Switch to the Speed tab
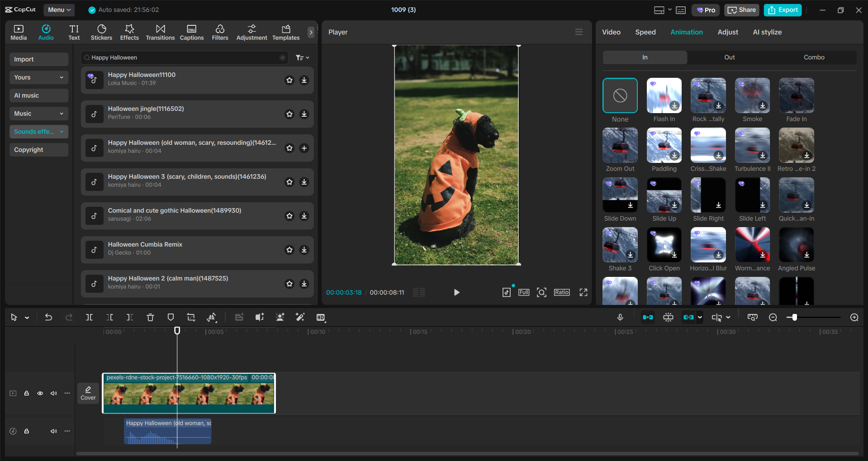The image size is (868, 461). point(645,32)
